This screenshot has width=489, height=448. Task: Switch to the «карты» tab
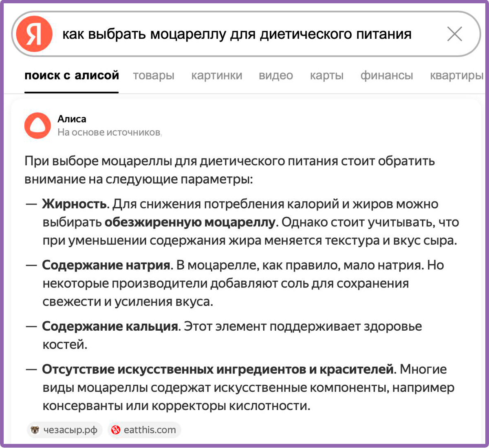coord(327,76)
